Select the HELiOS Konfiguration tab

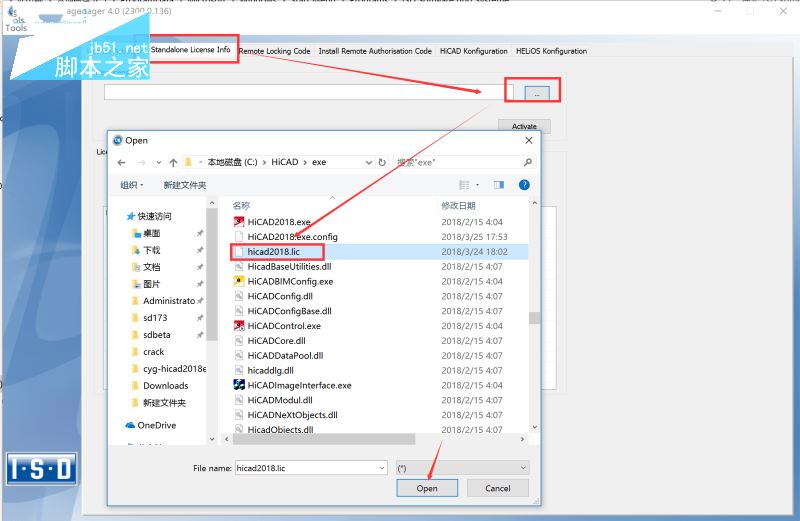coord(551,51)
